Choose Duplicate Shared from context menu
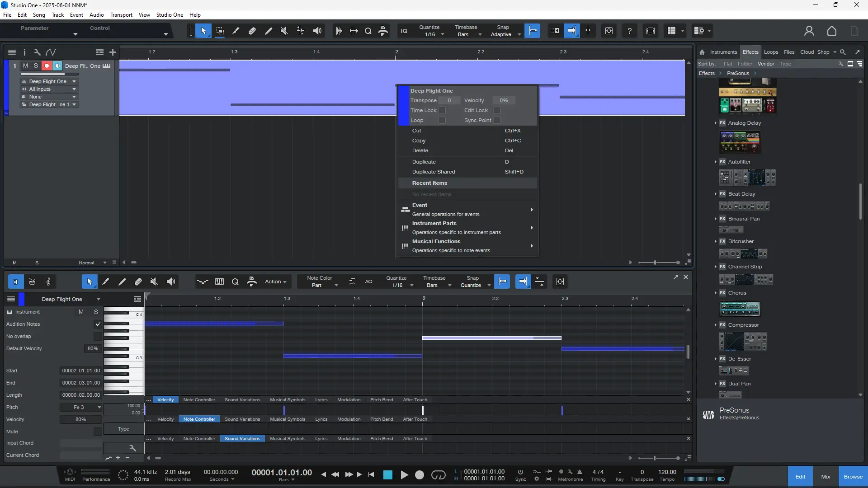 [x=434, y=172]
